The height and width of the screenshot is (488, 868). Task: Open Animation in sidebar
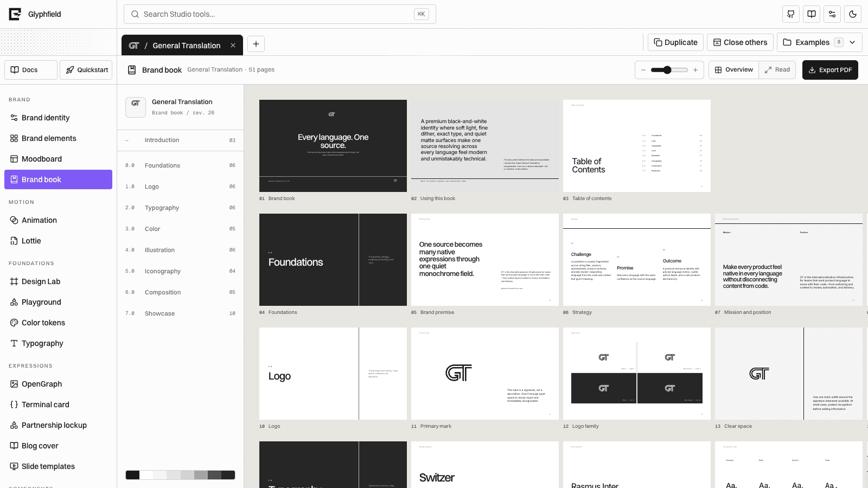[59, 220]
